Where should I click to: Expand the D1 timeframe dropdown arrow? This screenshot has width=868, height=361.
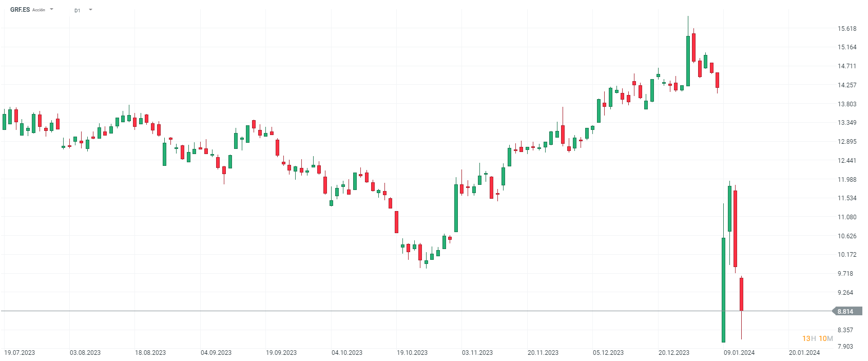tap(90, 10)
